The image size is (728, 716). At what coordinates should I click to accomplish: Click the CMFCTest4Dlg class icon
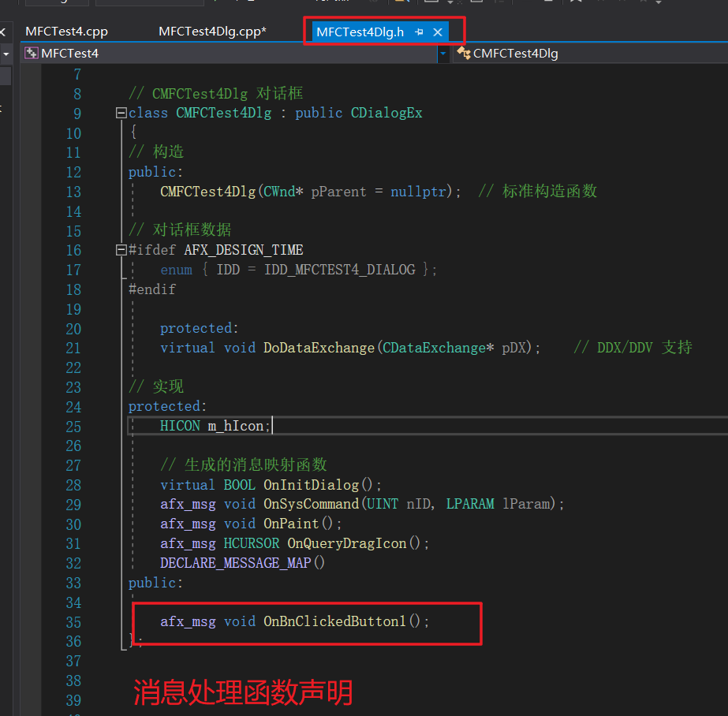pos(463,53)
